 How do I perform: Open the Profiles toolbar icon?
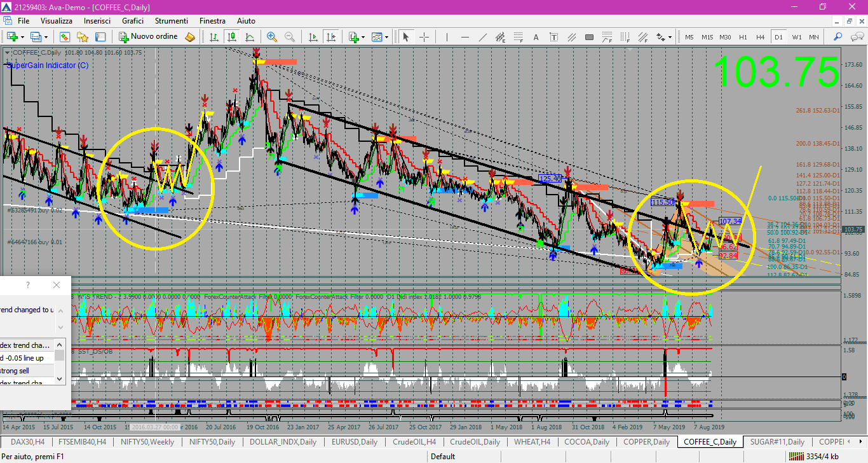(36, 37)
